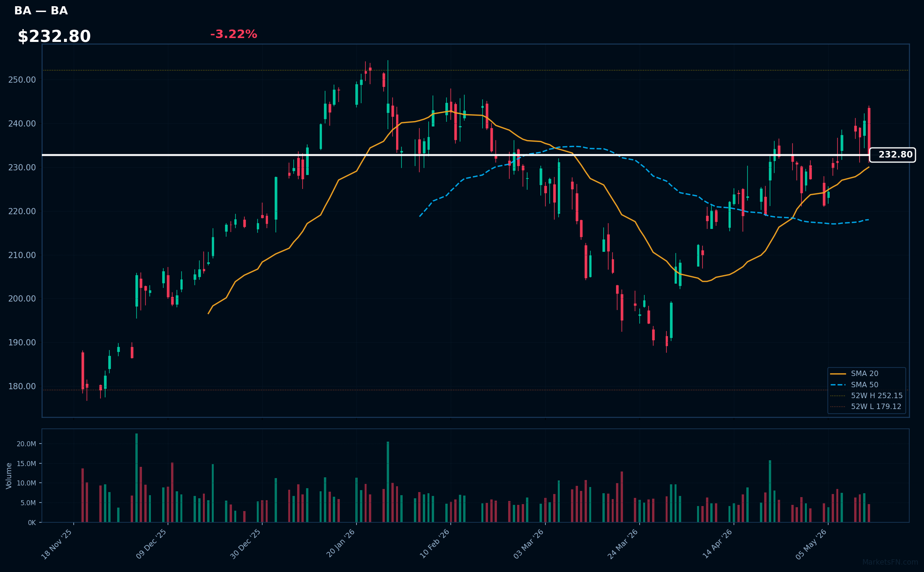Click the 180.00 price axis label
Viewport: 924px width, 572px height.
pyautogui.click(x=22, y=387)
